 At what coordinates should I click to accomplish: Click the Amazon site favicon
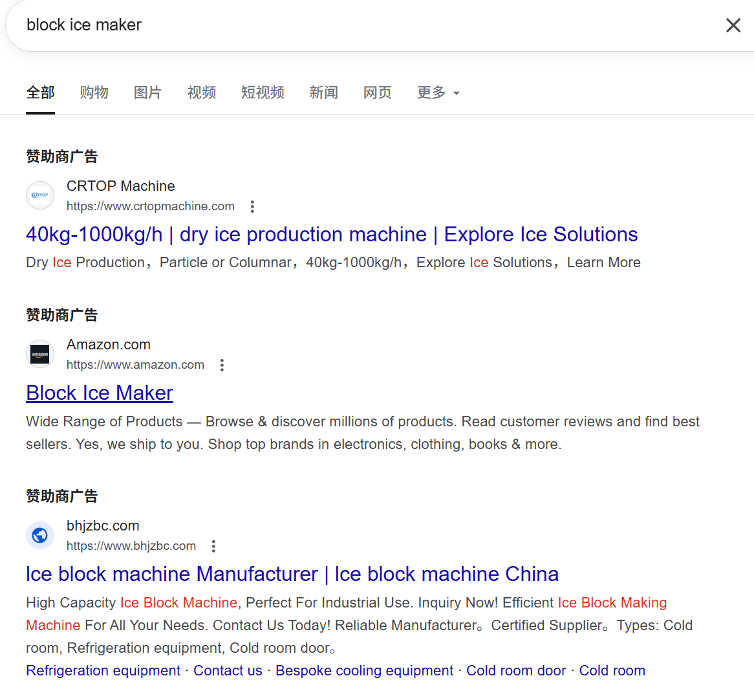pos(40,354)
